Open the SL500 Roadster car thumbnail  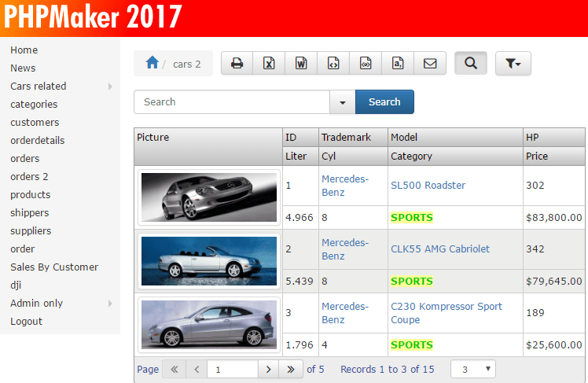(209, 197)
